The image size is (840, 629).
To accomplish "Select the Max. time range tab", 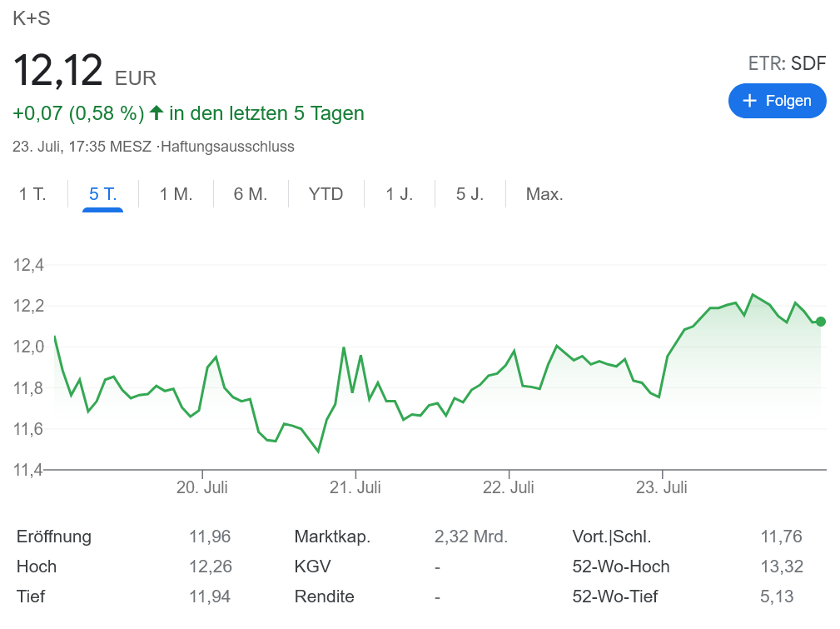I will [x=544, y=193].
